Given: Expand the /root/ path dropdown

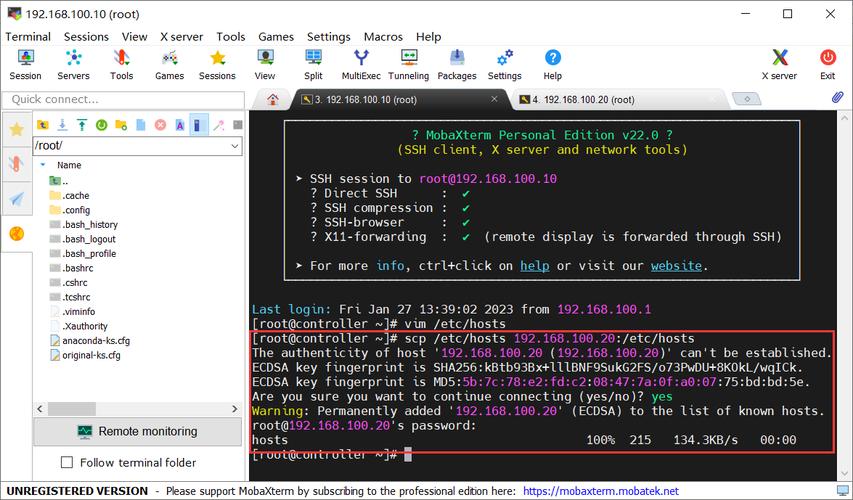Looking at the screenshot, I should click(x=234, y=146).
